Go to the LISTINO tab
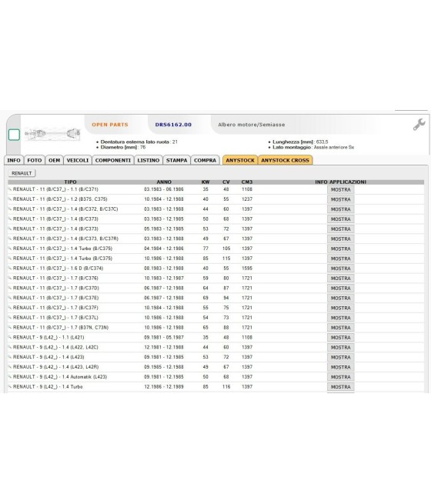Viewport: 431px width, 504px height. pyautogui.click(x=149, y=160)
